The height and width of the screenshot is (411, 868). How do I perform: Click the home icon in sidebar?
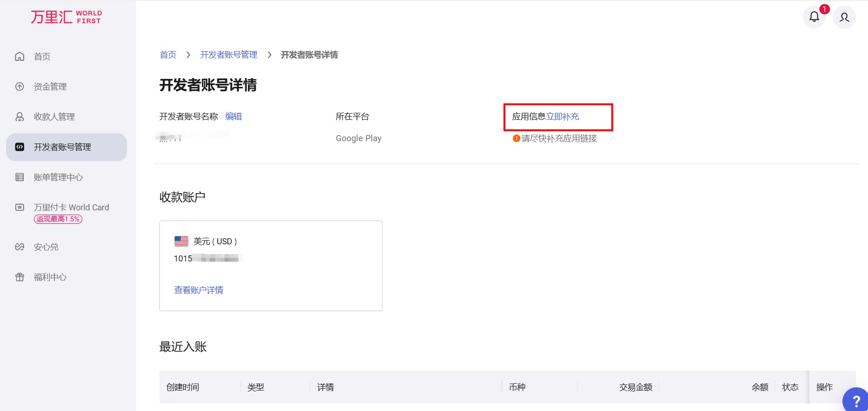[20, 57]
